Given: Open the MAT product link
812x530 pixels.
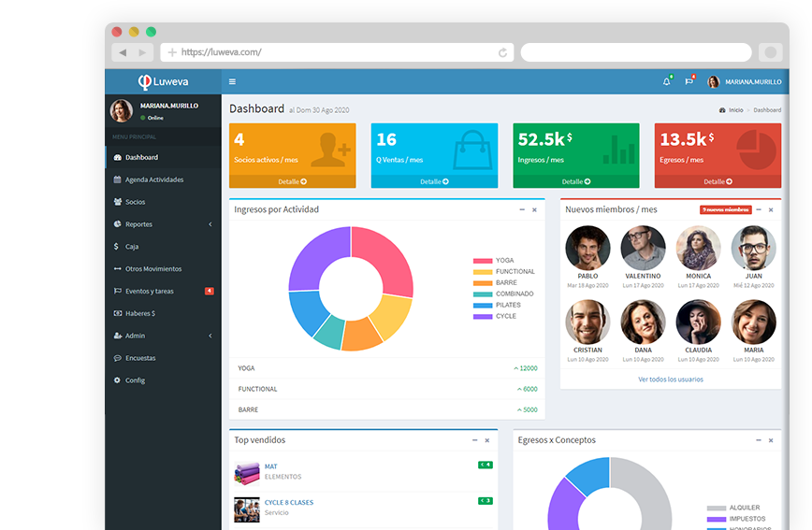Looking at the screenshot, I should pos(271,466).
